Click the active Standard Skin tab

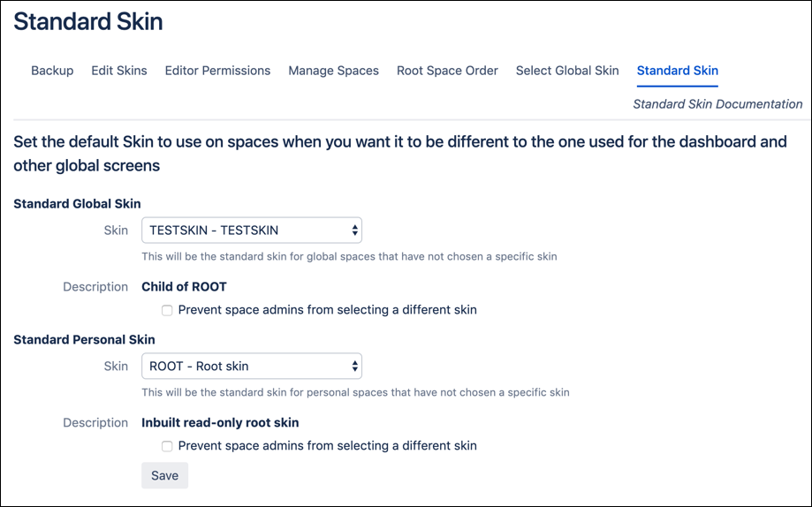[x=678, y=71]
